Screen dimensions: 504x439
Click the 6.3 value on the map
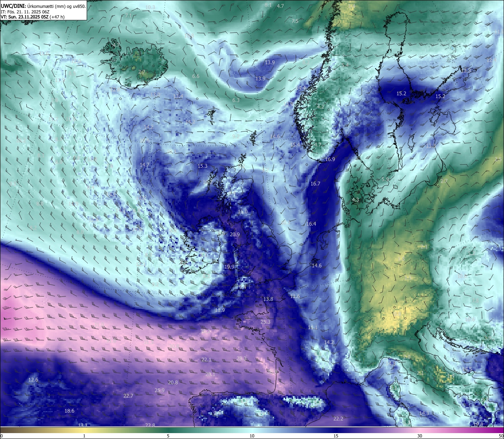click(x=236, y=100)
